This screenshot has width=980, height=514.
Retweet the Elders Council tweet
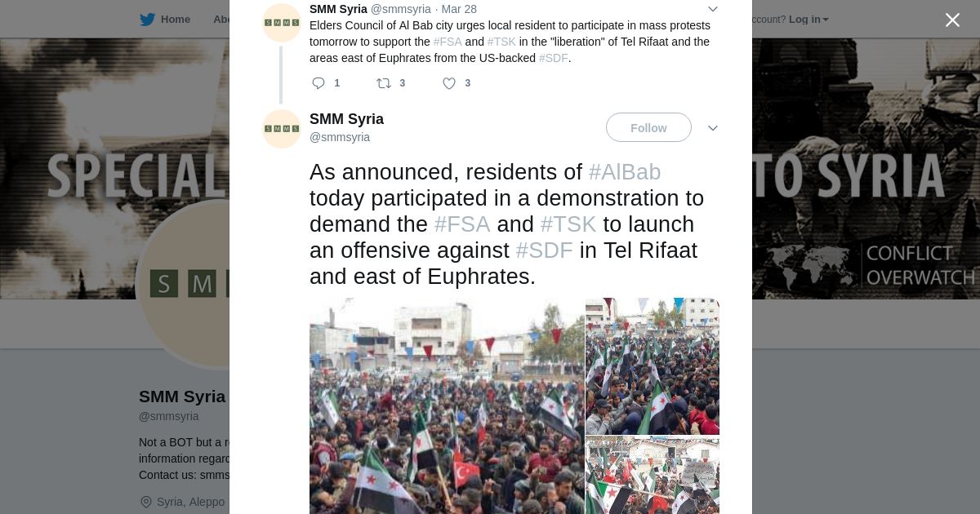383,83
